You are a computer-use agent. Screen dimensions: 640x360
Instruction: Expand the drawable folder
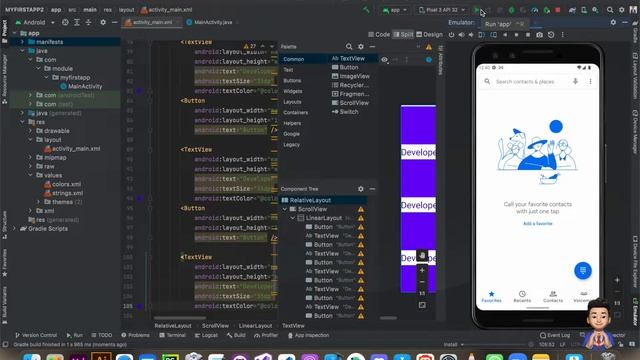tap(30, 131)
